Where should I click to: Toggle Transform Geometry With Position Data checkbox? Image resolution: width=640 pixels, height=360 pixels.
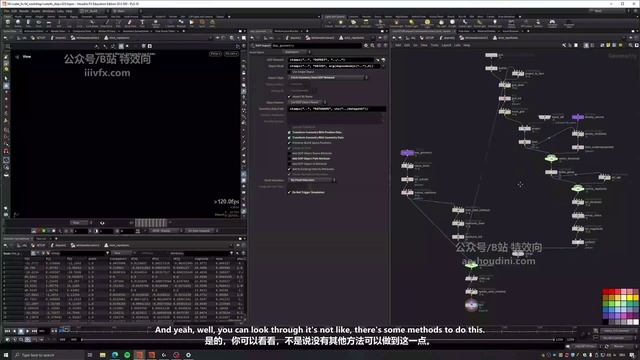(289, 132)
